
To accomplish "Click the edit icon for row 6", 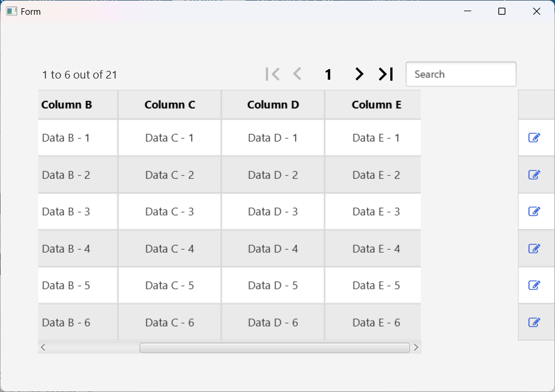I will (534, 322).
